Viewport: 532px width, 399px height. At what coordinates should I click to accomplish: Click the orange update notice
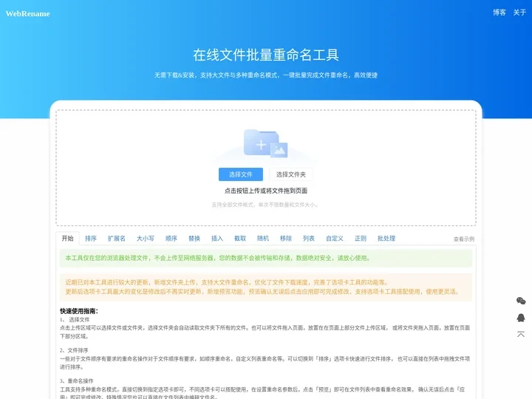[x=266, y=287]
